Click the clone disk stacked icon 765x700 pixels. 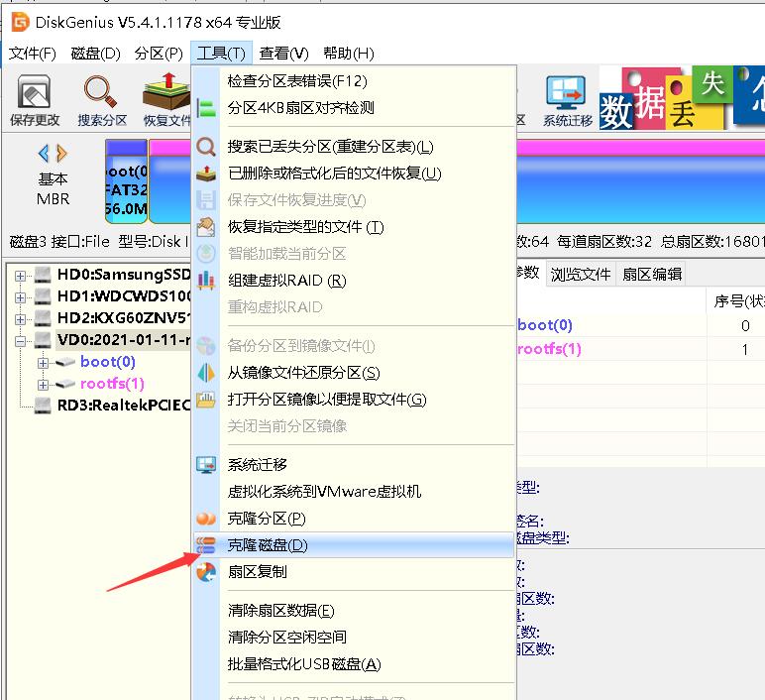click(206, 545)
